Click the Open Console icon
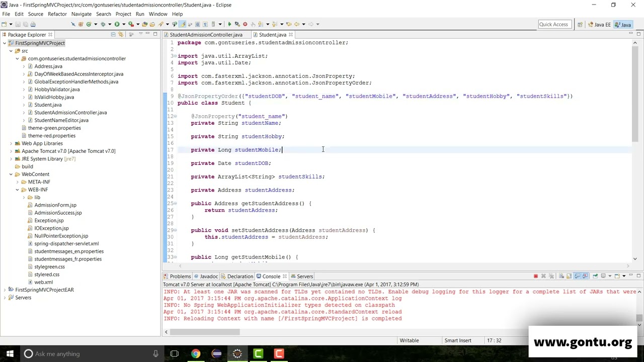This screenshot has height=362, width=644. (617, 276)
